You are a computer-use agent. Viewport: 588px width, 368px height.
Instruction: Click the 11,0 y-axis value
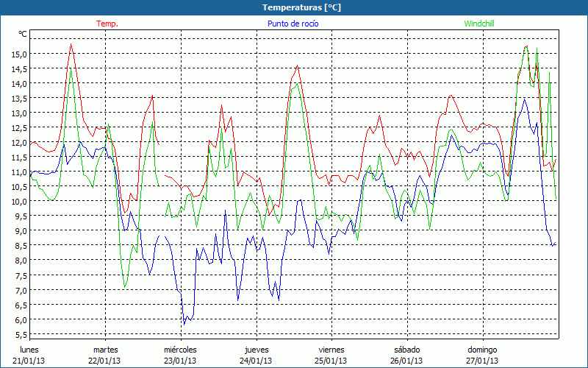pyautogui.click(x=19, y=172)
